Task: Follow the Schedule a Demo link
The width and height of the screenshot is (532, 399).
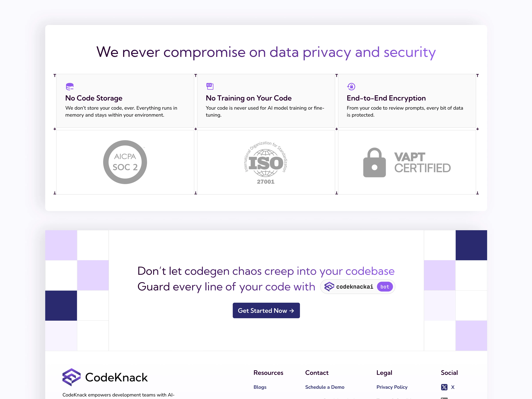Action: [324, 387]
